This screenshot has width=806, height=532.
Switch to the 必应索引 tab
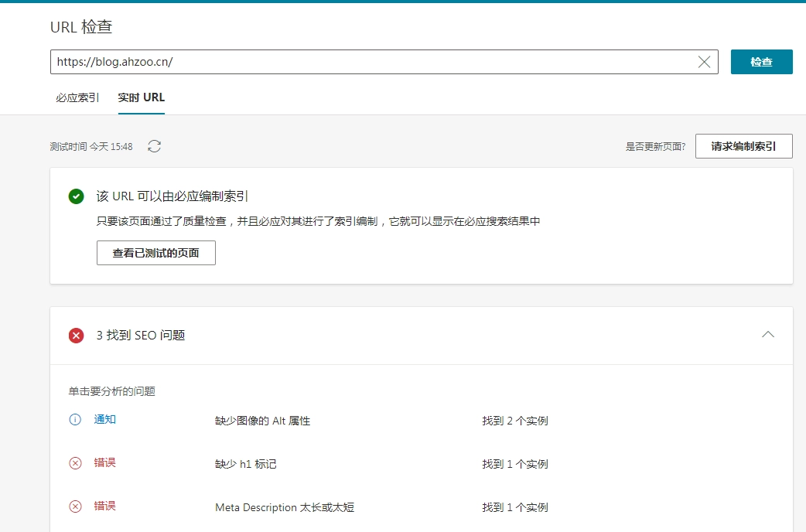(x=77, y=97)
